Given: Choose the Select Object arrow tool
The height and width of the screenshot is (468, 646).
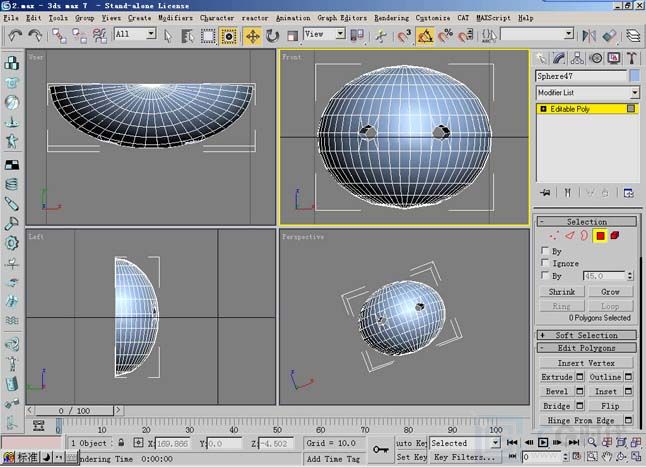Looking at the screenshot, I should (168, 36).
